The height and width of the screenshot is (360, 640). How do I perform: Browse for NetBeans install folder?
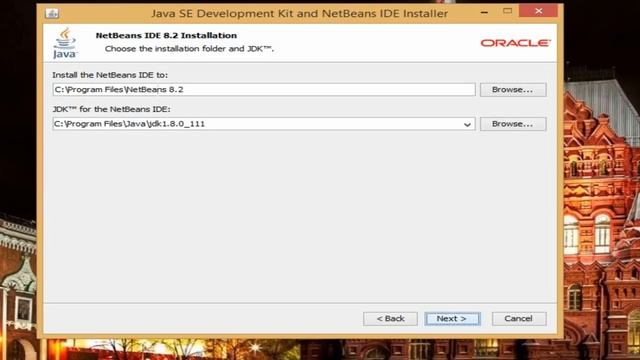[513, 90]
